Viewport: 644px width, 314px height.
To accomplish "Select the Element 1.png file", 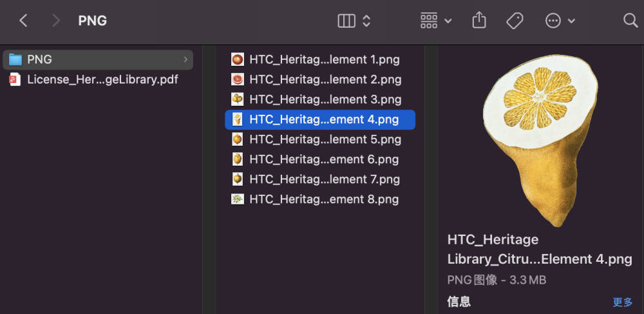I will pyautogui.click(x=324, y=59).
